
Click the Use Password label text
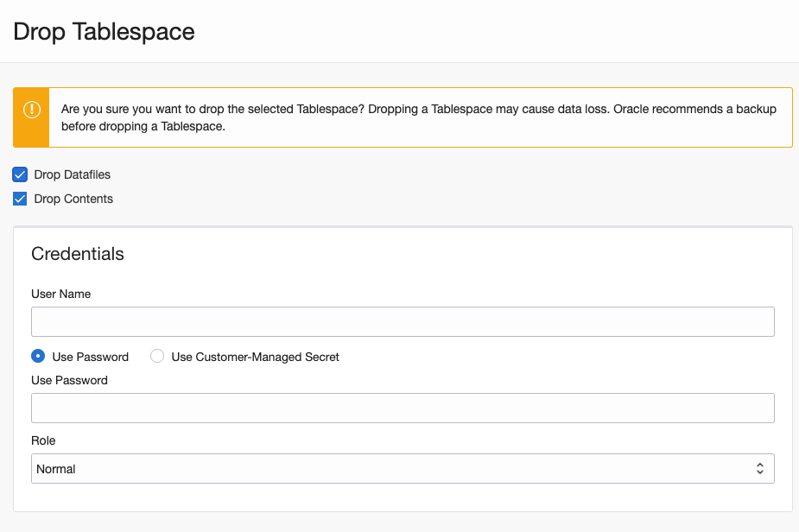tap(89, 356)
